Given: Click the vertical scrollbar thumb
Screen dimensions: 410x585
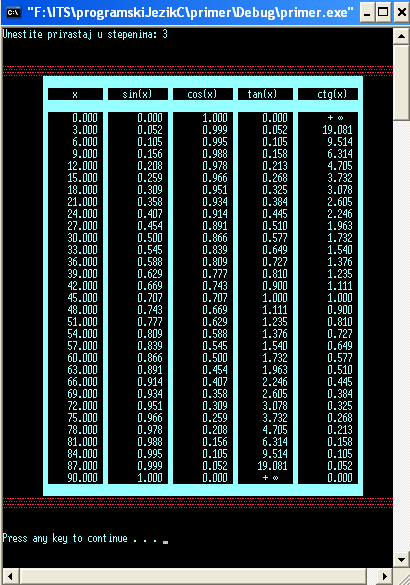Looking at the screenshot, I should [401, 82].
